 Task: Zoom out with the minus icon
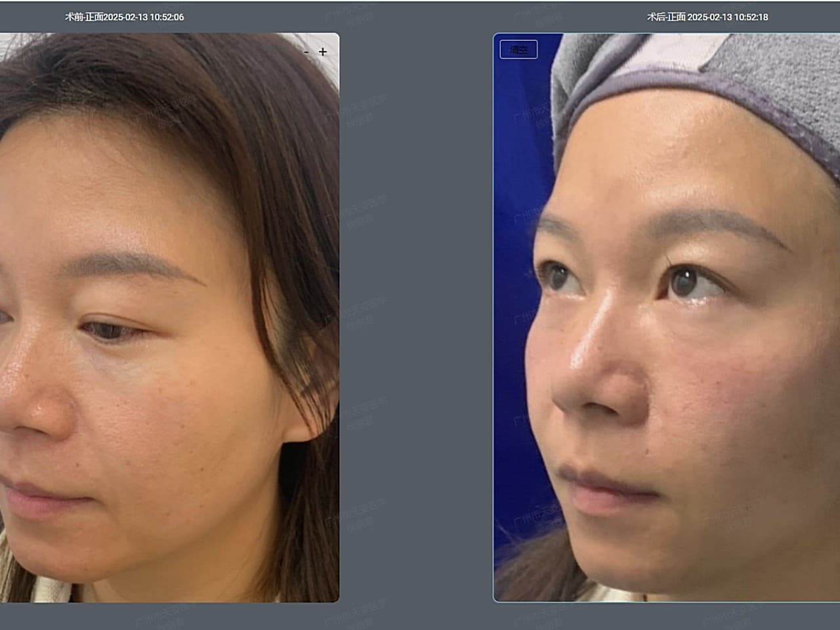coord(306,52)
